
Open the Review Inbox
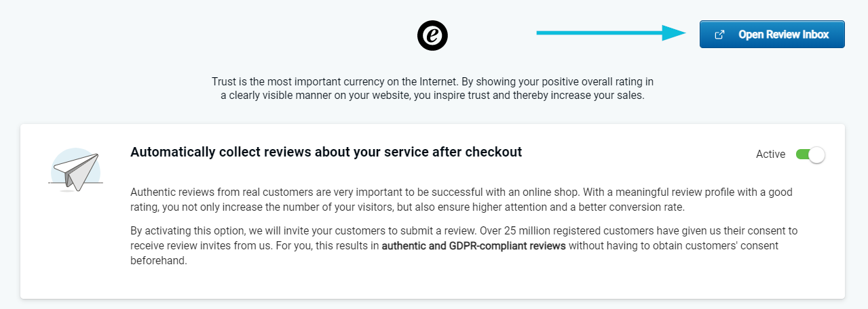[x=772, y=35]
